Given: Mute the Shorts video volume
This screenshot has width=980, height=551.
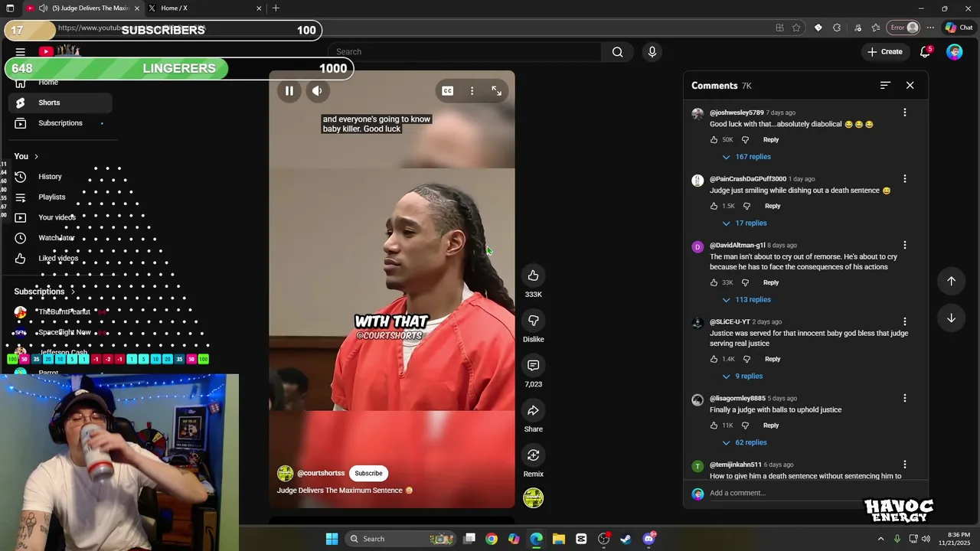Looking at the screenshot, I should (317, 91).
